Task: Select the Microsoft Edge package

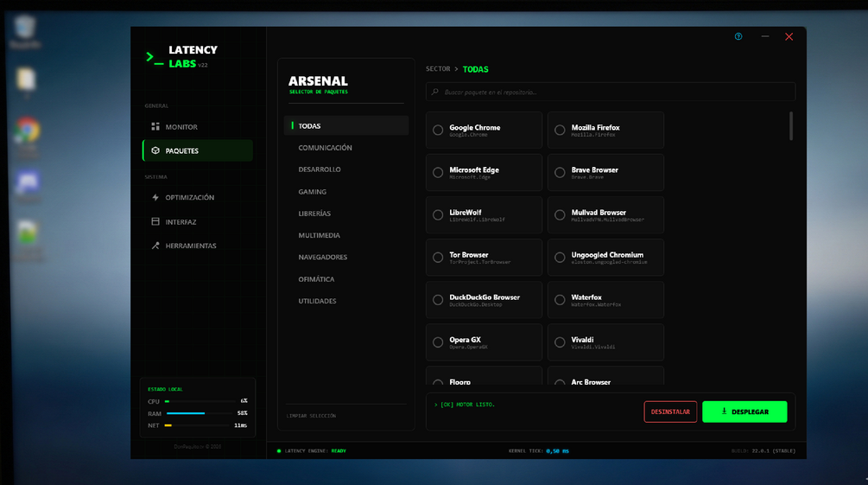Action: point(484,172)
